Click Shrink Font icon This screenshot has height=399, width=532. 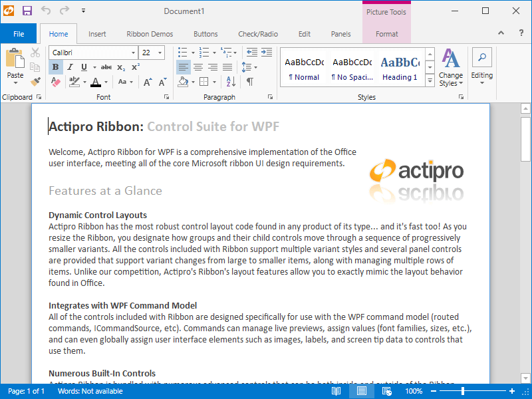pyautogui.click(x=162, y=82)
